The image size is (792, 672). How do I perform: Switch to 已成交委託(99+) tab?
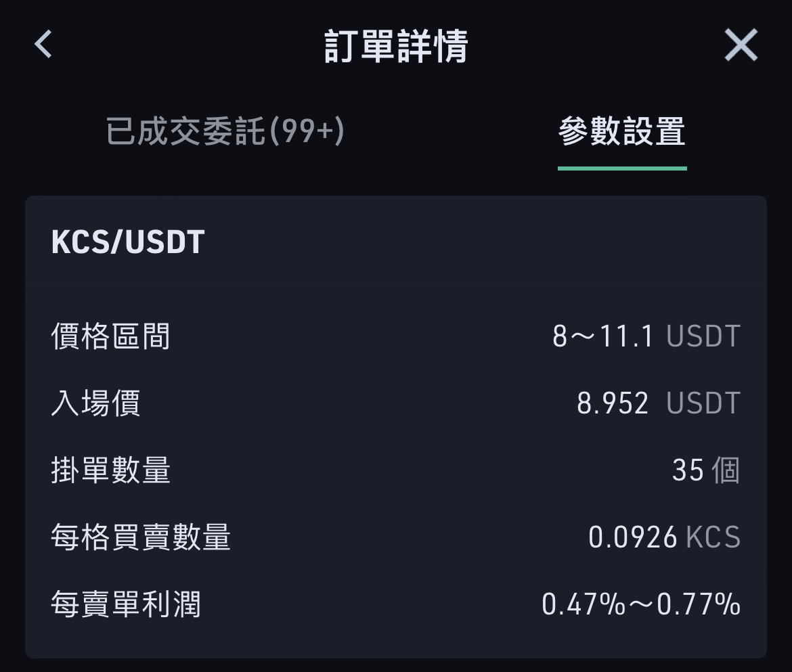click(225, 131)
